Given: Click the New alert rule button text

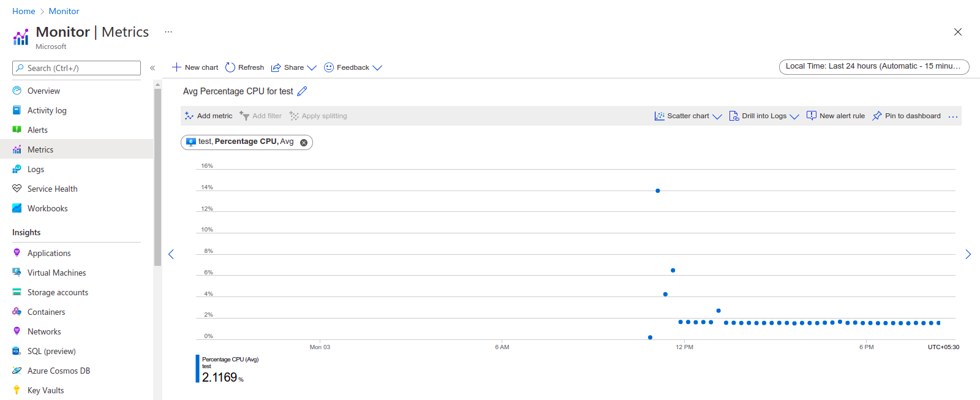Looking at the screenshot, I should coord(842,116).
